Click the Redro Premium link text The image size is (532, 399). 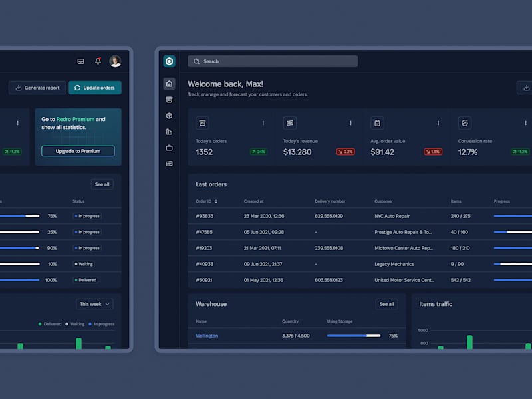75,119
